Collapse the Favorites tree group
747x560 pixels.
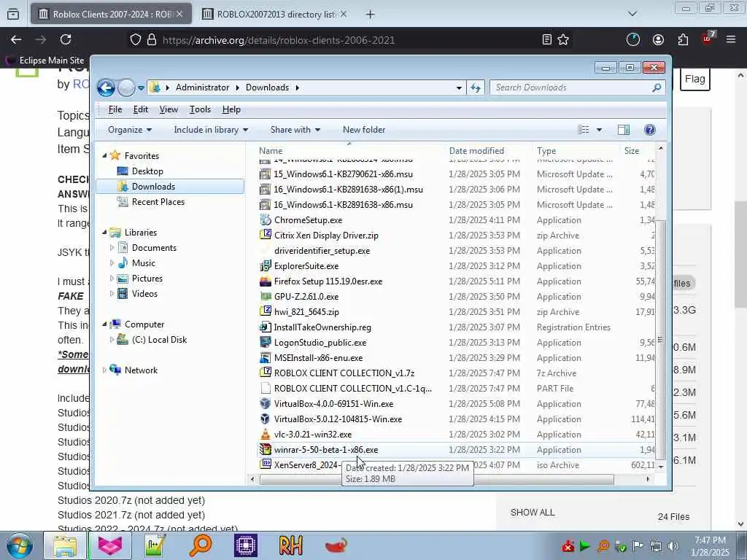click(x=105, y=156)
